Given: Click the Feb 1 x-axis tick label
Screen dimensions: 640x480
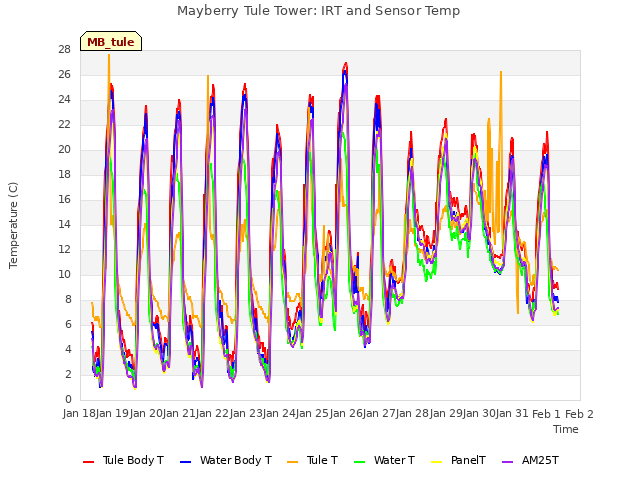Looking at the screenshot, I should click(547, 414).
